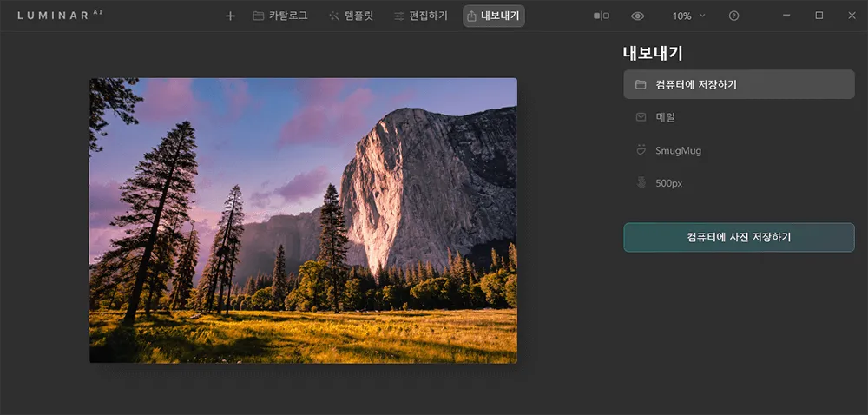Click the SmugMug smiley icon
Image resolution: width=868 pixels, height=415 pixels.
pyautogui.click(x=641, y=150)
